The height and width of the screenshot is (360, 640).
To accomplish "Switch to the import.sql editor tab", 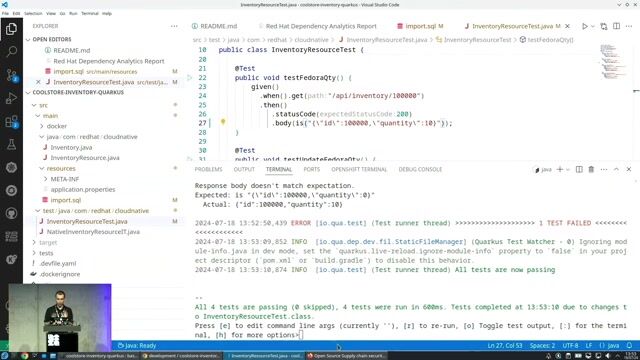I will point(420,26).
